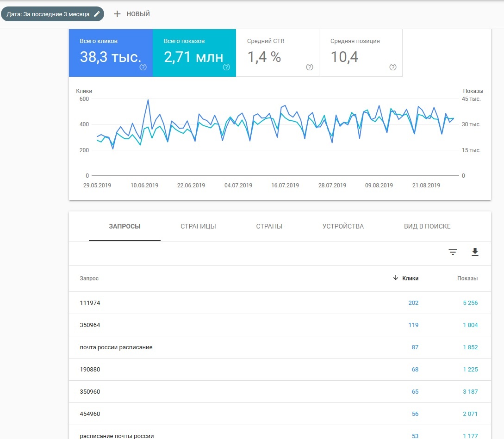Enable the Средняя позиция metric card
The width and height of the screenshot is (504, 439).
[x=361, y=52]
